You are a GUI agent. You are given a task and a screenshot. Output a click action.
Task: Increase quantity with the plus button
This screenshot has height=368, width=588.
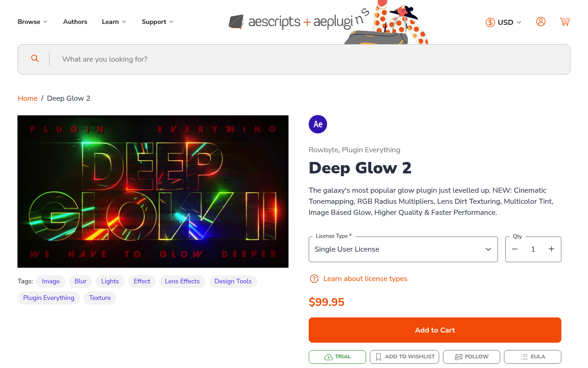551,249
